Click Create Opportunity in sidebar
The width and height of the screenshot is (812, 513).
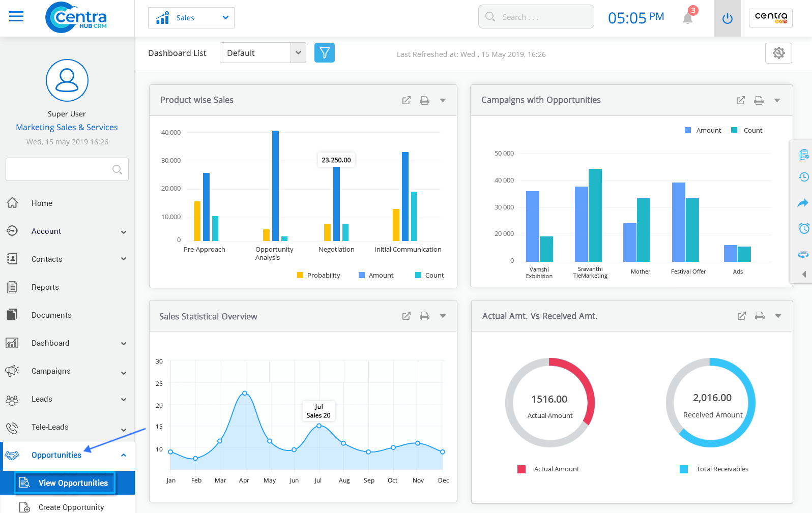(71, 507)
